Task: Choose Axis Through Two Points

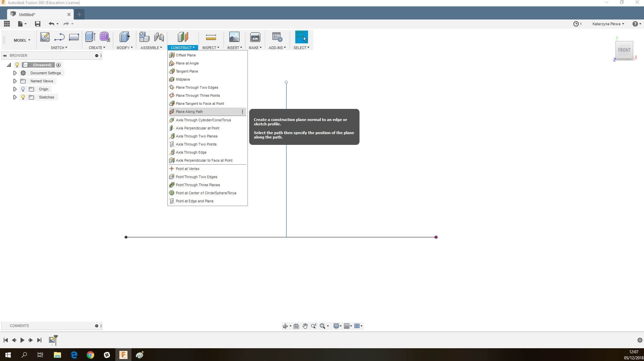Action: 207,144
